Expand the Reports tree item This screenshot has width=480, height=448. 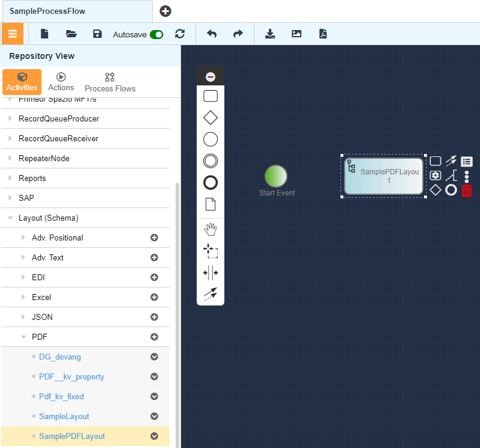[x=10, y=178]
